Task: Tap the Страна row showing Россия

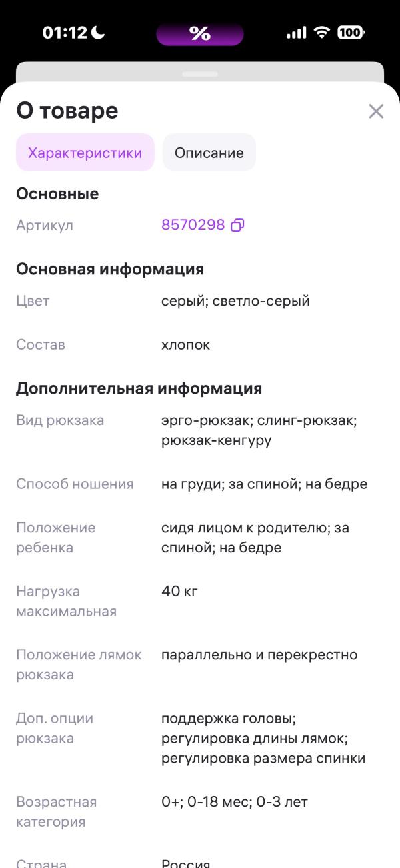Action: [x=187, y=862]
